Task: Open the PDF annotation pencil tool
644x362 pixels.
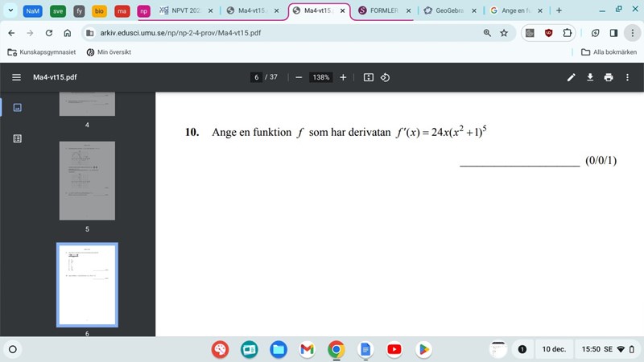Action: point(572,77)
